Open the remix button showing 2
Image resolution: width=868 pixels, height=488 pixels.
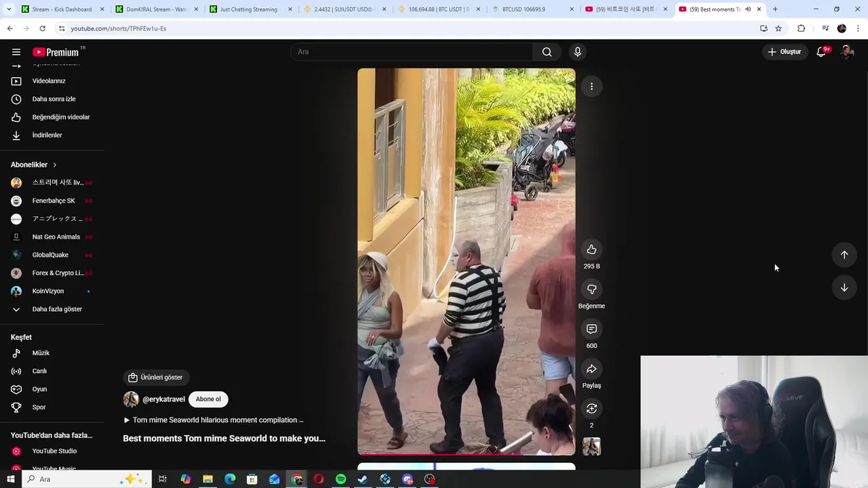(591, 409)
